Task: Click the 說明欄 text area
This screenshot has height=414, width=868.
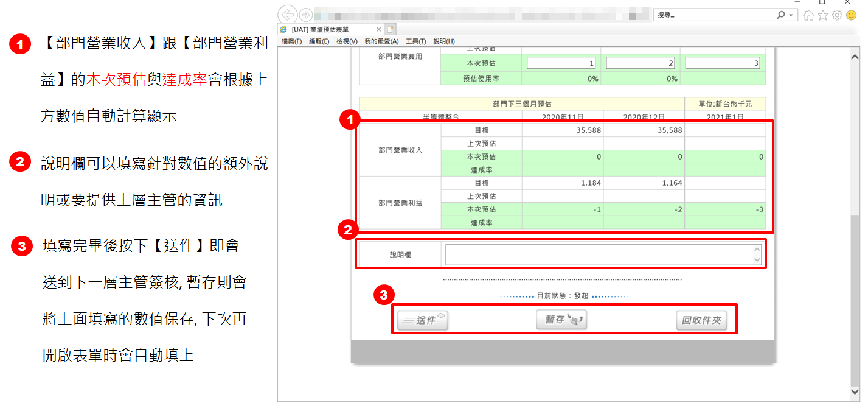Action: tap(599, 255)
